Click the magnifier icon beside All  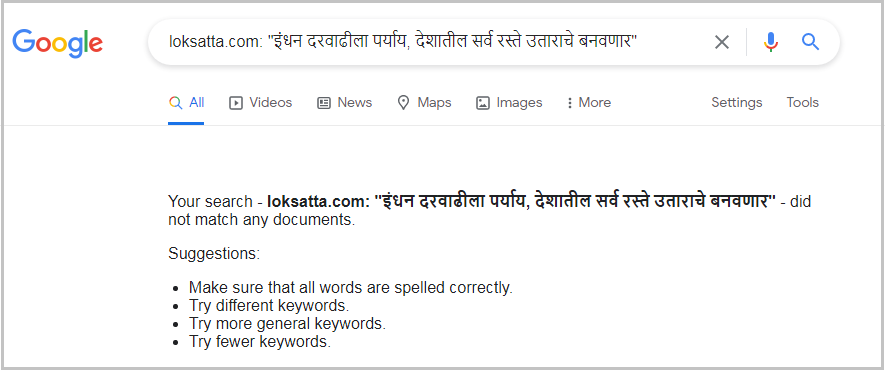tap(176, 103)
